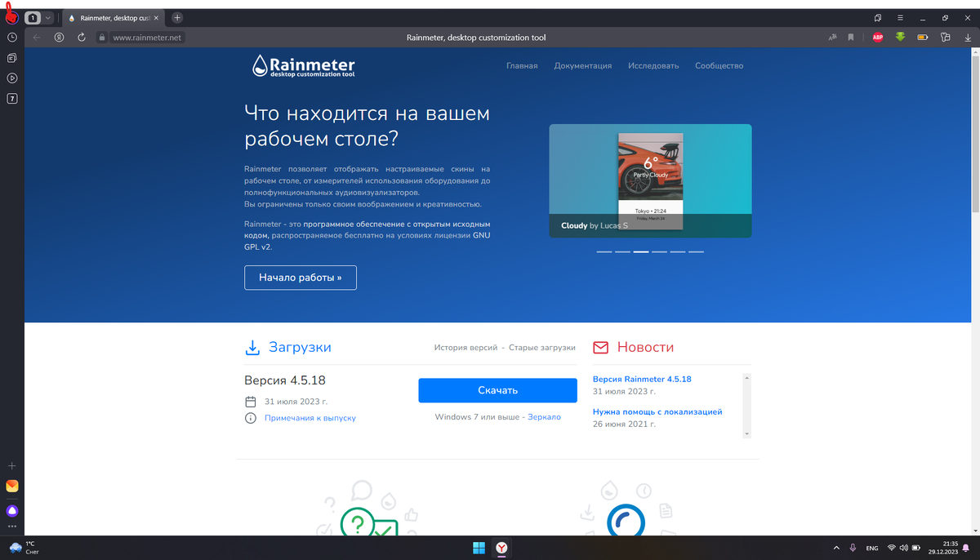Click the Начало работы button

[301, 278]
